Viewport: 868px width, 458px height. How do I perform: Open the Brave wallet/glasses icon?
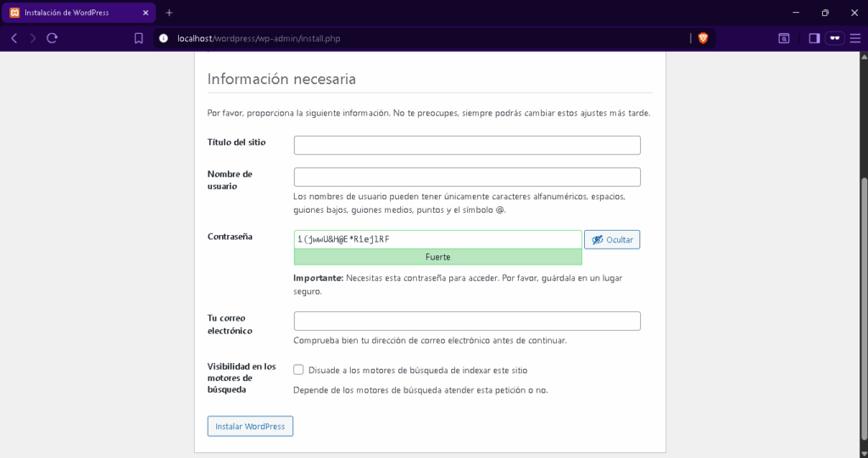tap(835, 38)
